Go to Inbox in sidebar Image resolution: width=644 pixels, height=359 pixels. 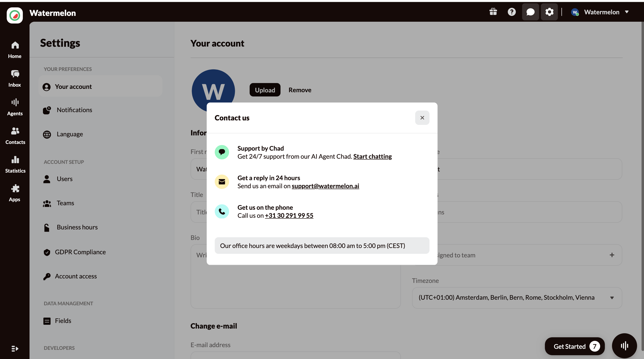[x=15, y=78]
